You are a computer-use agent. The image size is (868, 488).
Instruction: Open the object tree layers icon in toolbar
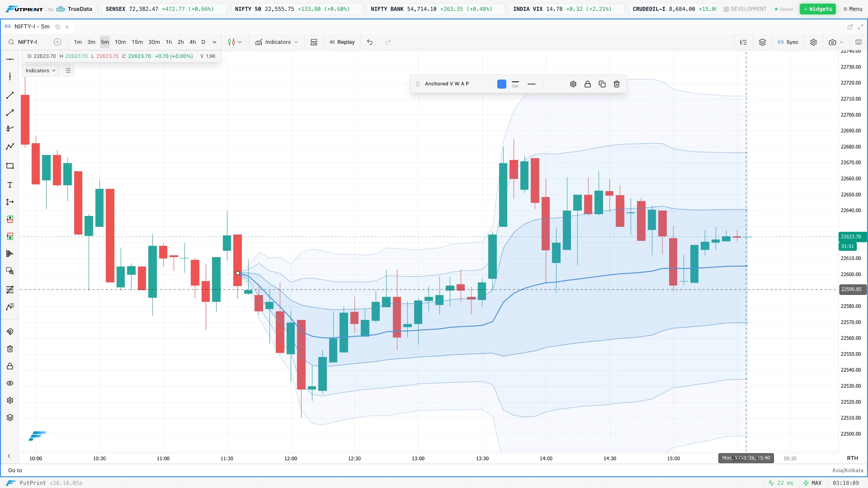(762, 42)
